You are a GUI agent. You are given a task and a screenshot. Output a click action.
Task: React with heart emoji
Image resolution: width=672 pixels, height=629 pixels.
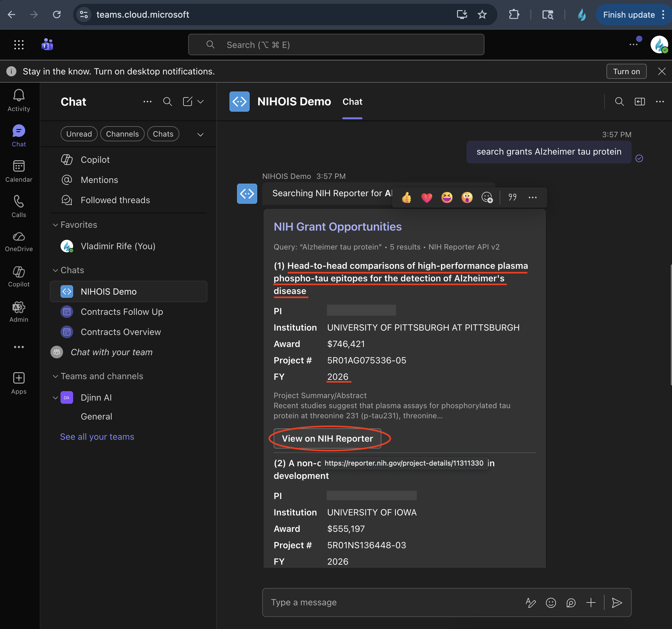(426, 197)
